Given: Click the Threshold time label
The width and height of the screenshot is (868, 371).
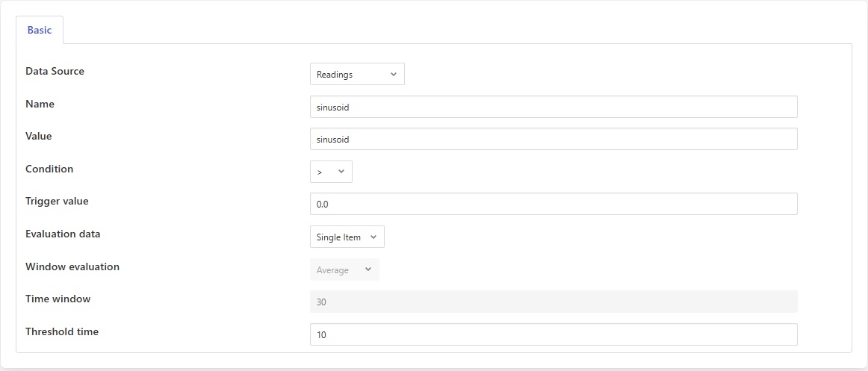Looking at the screenshot, I should [62, 331].
